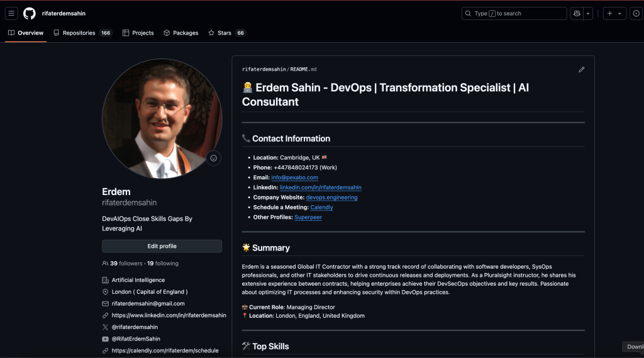
Task: Expand the create-new dropdown caret
Action: 619,14
